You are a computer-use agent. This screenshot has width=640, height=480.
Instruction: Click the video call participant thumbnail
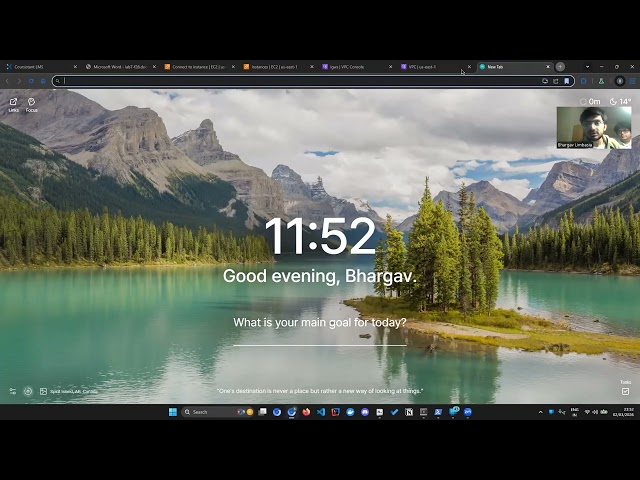click(594, 128)
